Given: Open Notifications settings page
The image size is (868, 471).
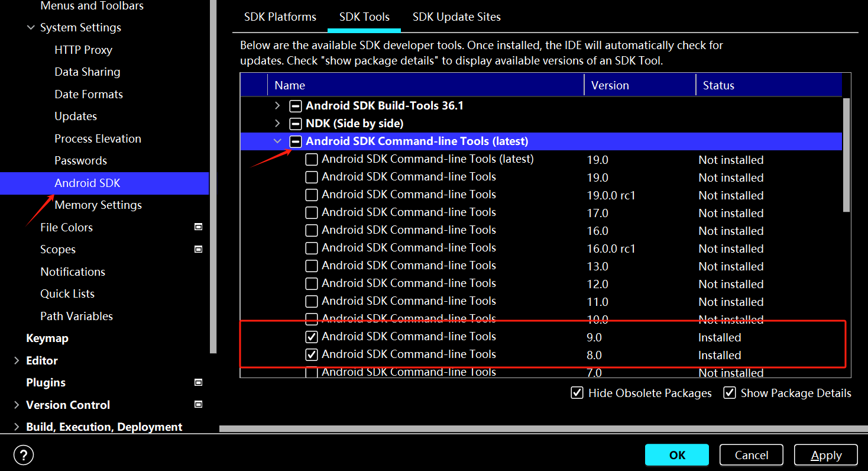Looking at the screenshot, I should point(73,272).
